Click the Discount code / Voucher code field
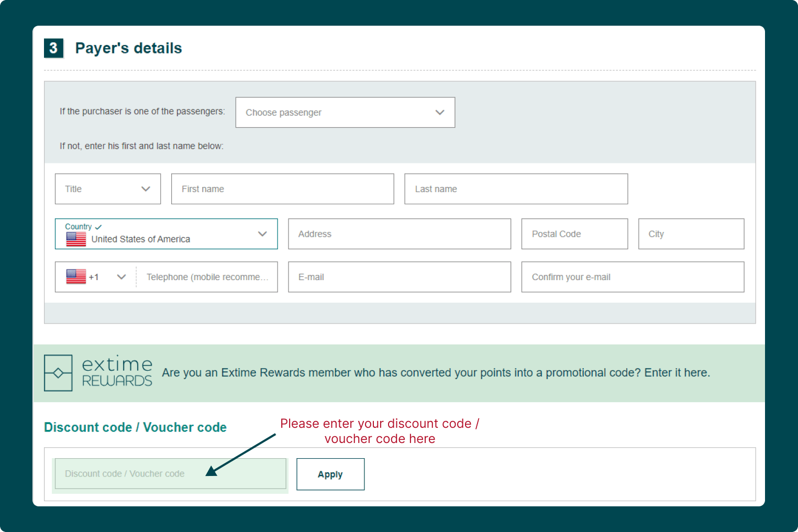The image size is (798, 532). point(171,474)
